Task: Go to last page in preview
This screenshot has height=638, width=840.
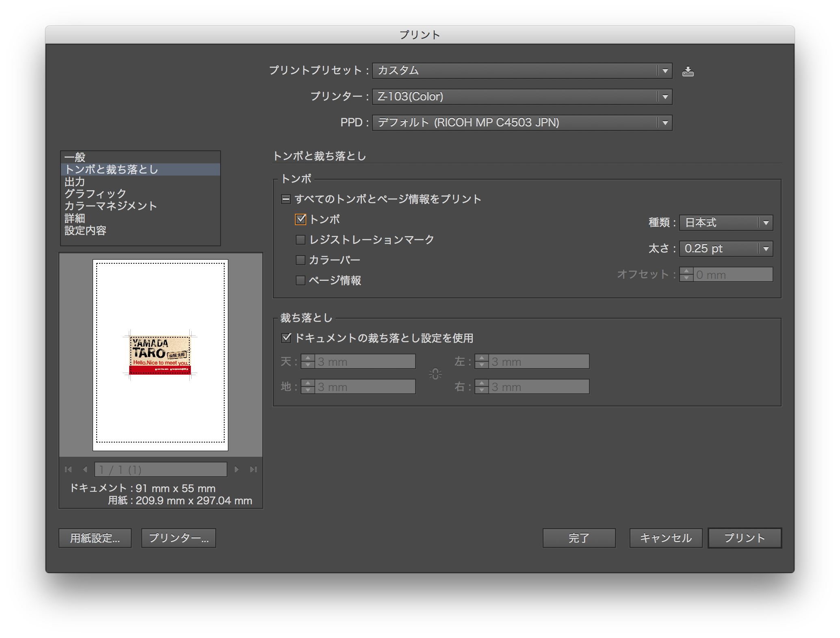Action: [253, 469]
